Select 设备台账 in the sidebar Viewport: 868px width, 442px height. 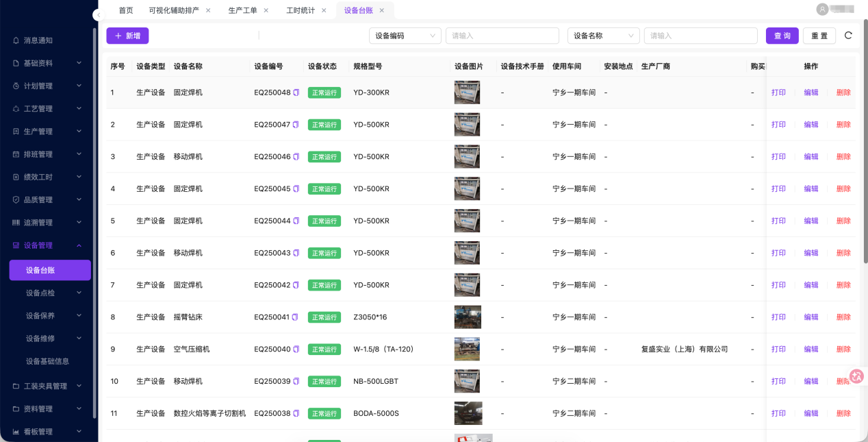[50, 270]
